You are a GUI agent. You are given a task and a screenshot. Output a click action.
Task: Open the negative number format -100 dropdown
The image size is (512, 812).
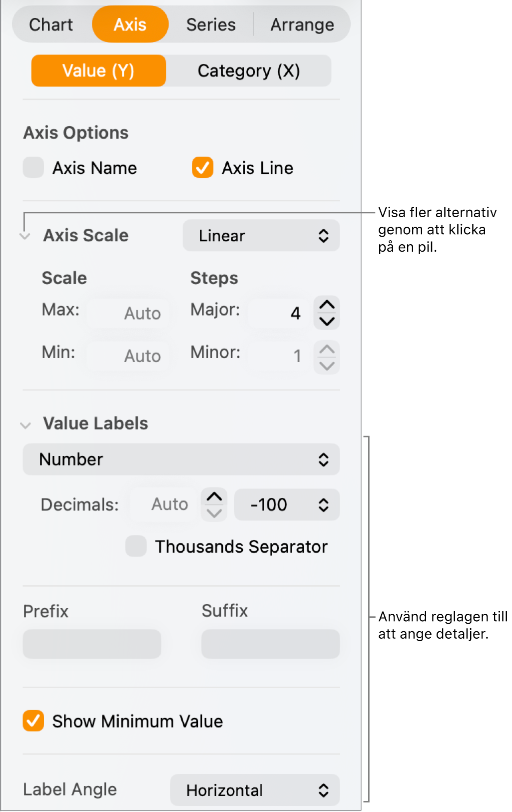[x=287, y=505]
